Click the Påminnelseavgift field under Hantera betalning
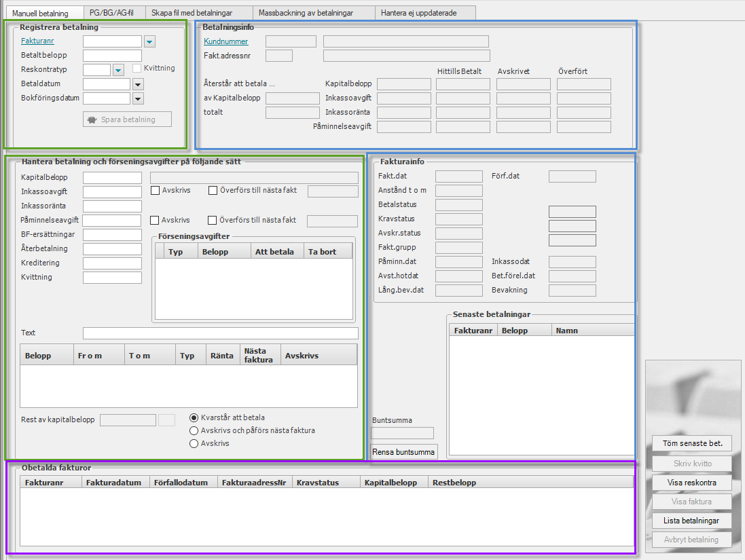Viewport: 745px width, 560px height. 112,221
